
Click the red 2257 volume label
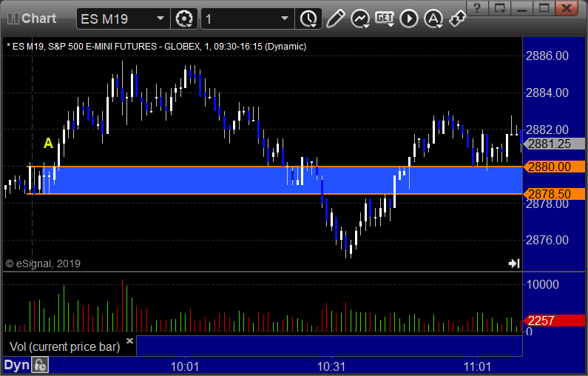point(554,320)
